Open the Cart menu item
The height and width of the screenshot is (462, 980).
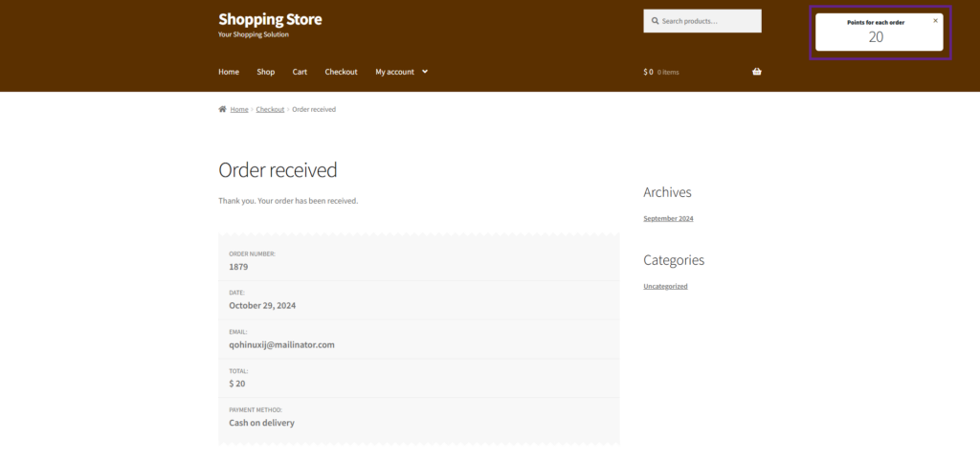pyautogui.click(x=300, y=72)
